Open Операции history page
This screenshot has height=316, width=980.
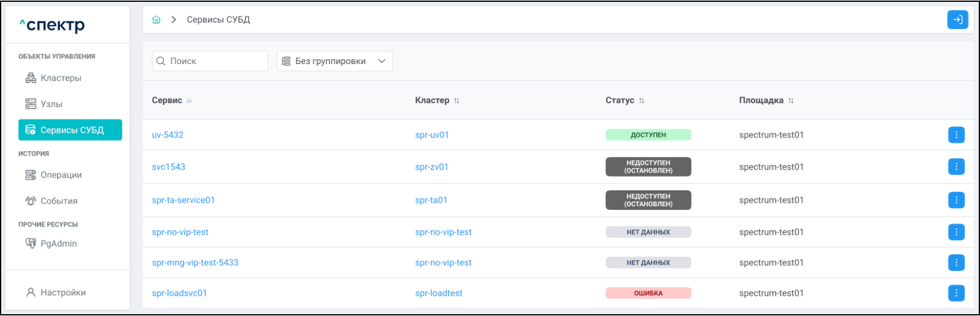60,175
